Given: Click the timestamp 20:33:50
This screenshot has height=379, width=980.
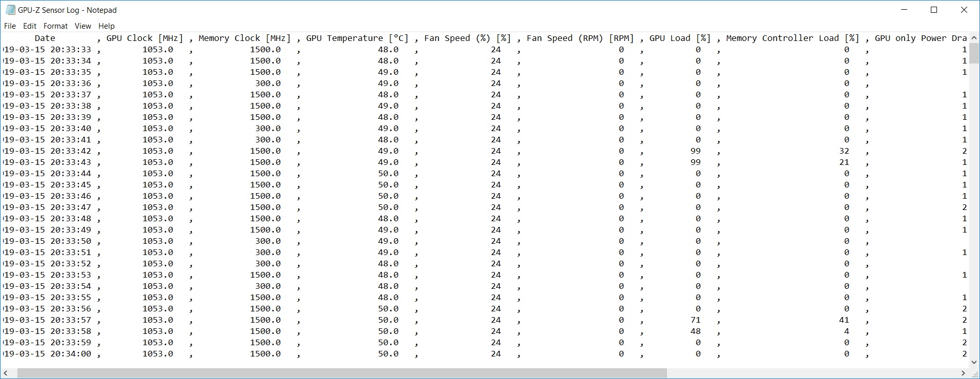Looking at the screenshot, I should point(71,241).
